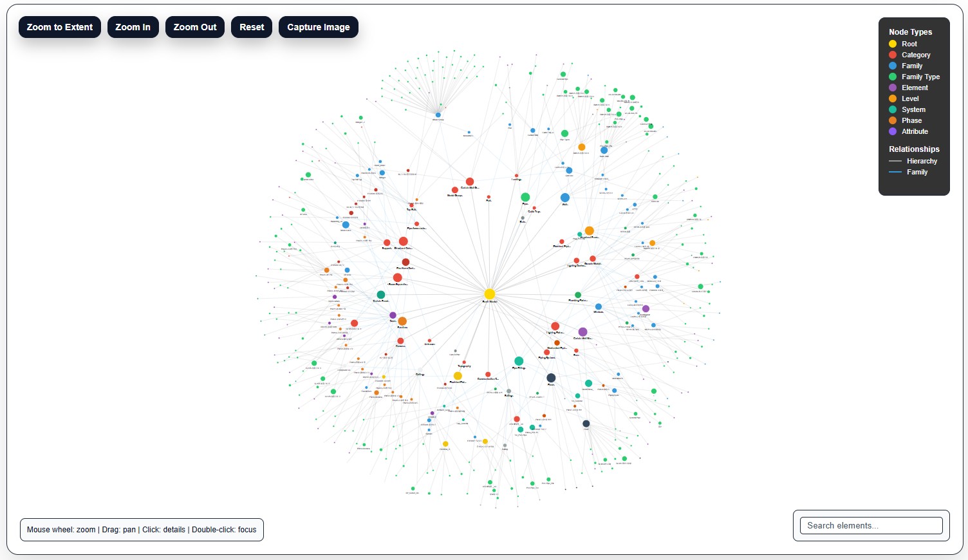The height and width of the screenshot is (560, 968).
Task: Select the Topography node
Action: tap(465, 362)
